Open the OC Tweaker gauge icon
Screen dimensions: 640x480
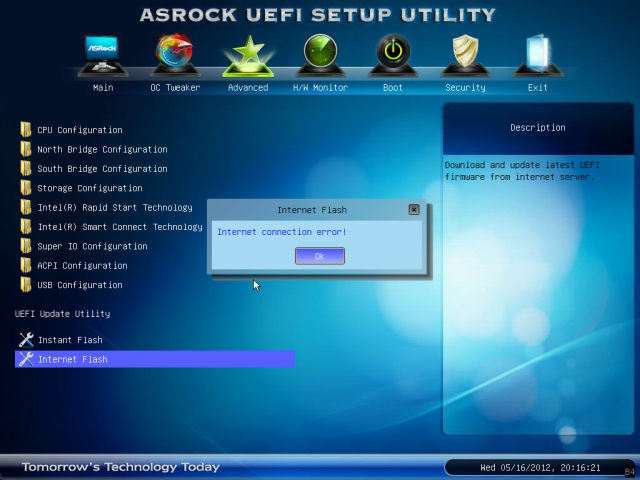point(175,56)
